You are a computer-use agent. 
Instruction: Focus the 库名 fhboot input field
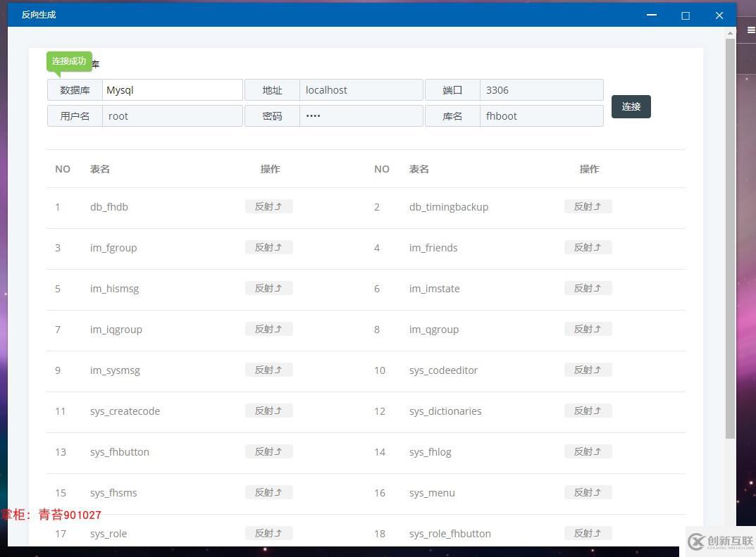pyautogui.click(x=541, y=116)
